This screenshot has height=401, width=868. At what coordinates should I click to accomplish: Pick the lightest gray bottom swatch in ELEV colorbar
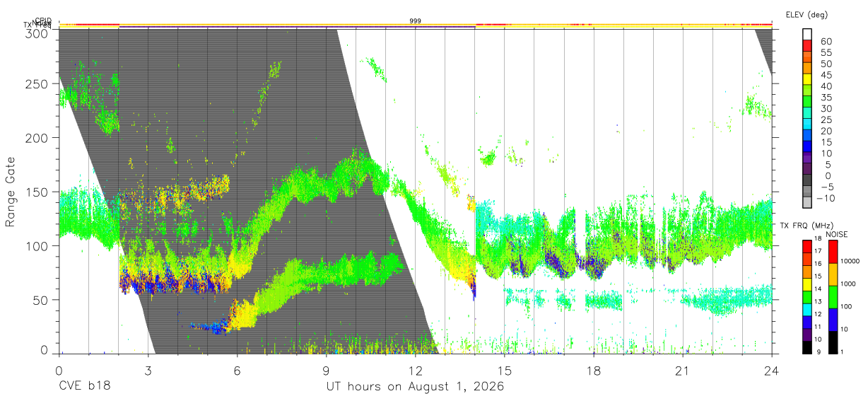click(x=807, y=203)
